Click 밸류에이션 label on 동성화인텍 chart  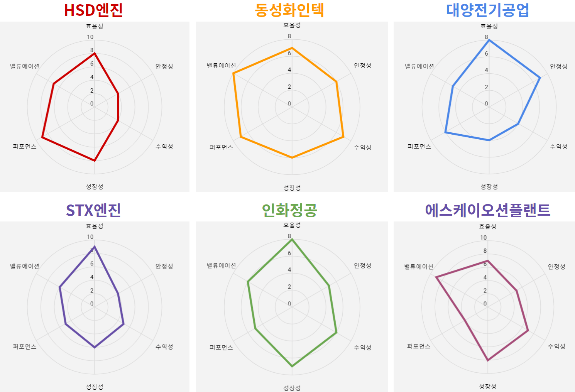pyautogui.click(x=221, y=66)
